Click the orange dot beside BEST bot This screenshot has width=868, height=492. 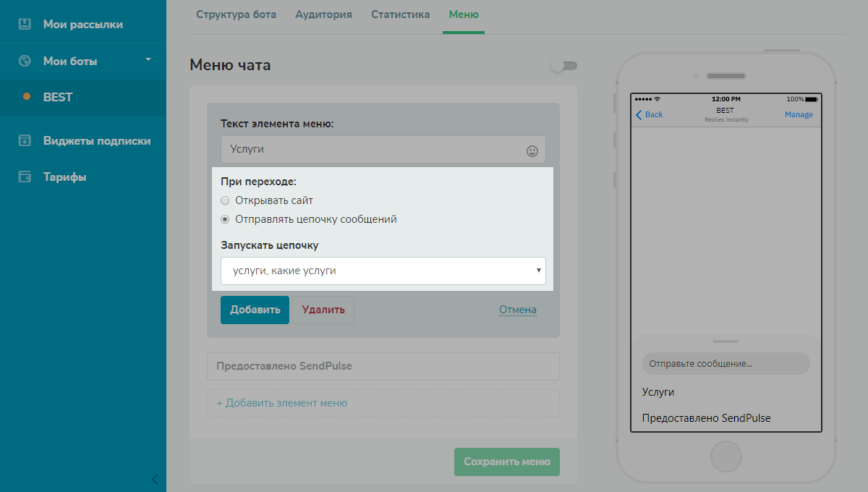coord(27,96)
